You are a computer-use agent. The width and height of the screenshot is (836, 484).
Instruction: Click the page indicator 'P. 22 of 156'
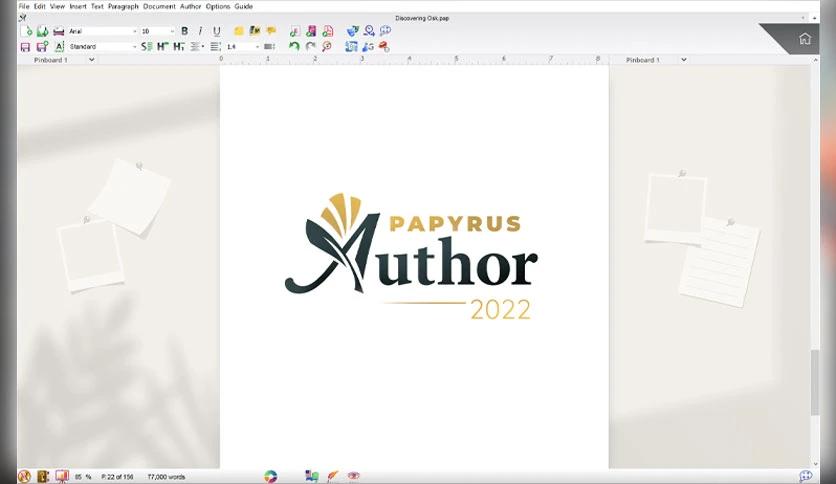(117, 477)
